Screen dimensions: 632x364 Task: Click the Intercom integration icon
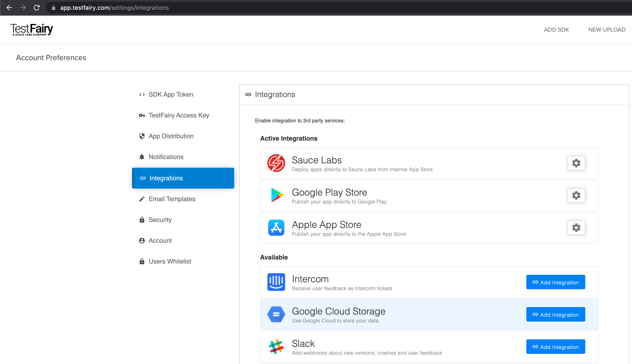276,282
